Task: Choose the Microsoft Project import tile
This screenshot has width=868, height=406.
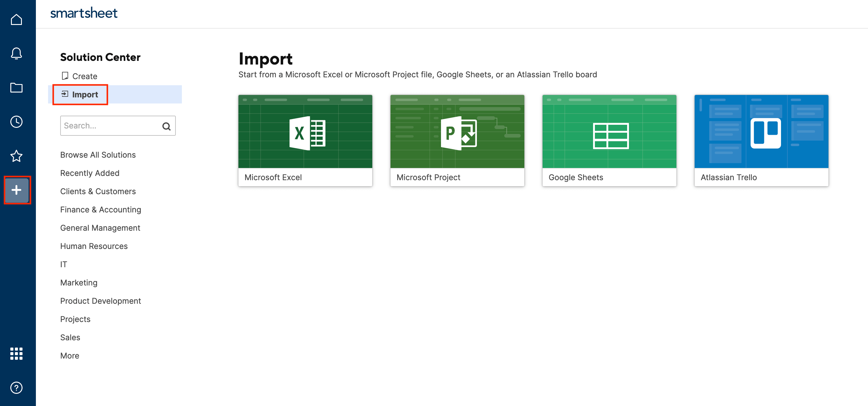Action: click(x=457, y=140)
